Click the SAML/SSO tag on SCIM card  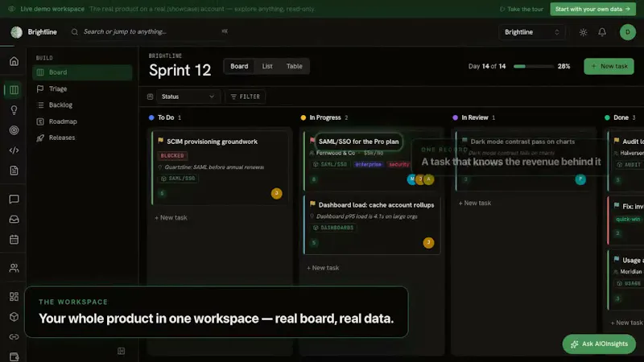(x=178, y=179)
